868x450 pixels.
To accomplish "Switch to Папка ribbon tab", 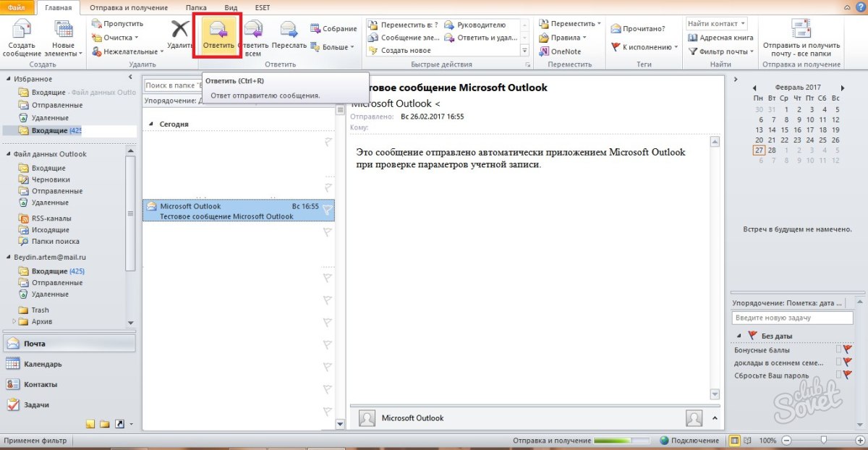I will tap(197, 7).
